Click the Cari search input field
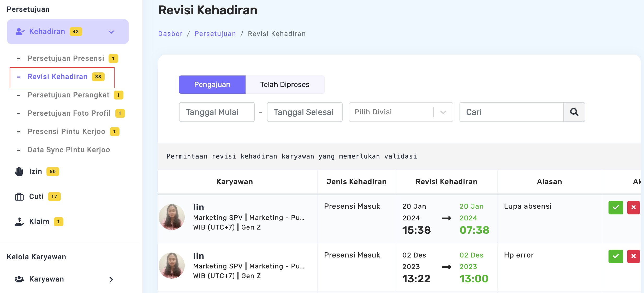 tap(511, 112)
